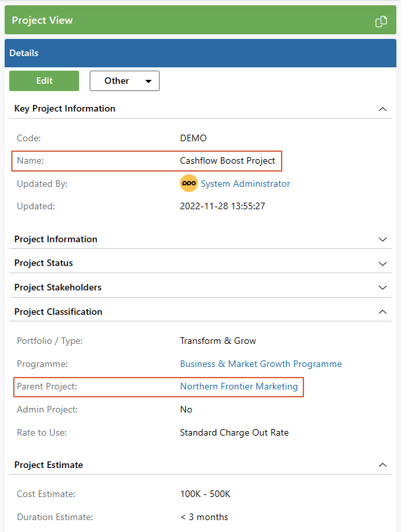Click the Portfolio / Type: label
401x532 pixels.
coord(50,341)
